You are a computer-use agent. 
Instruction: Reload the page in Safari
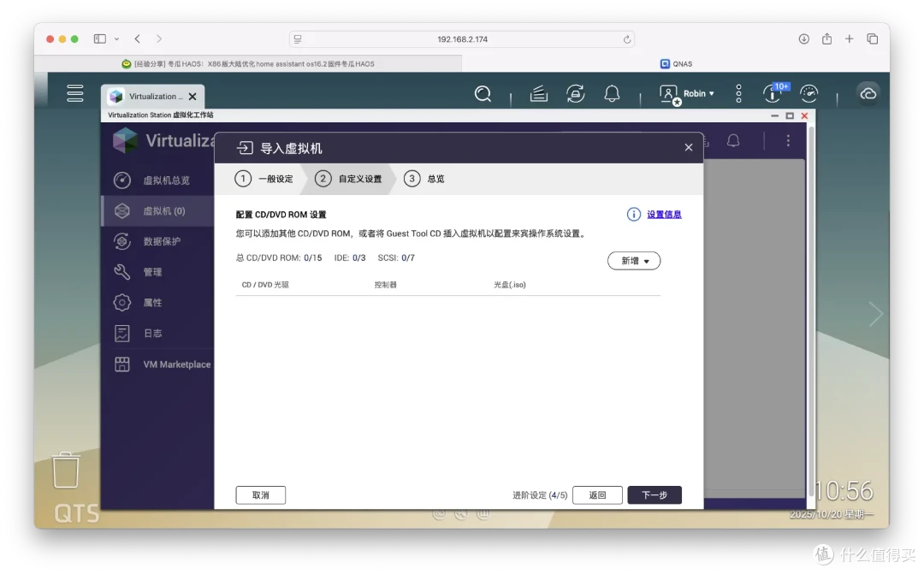[x=627, y=39]
